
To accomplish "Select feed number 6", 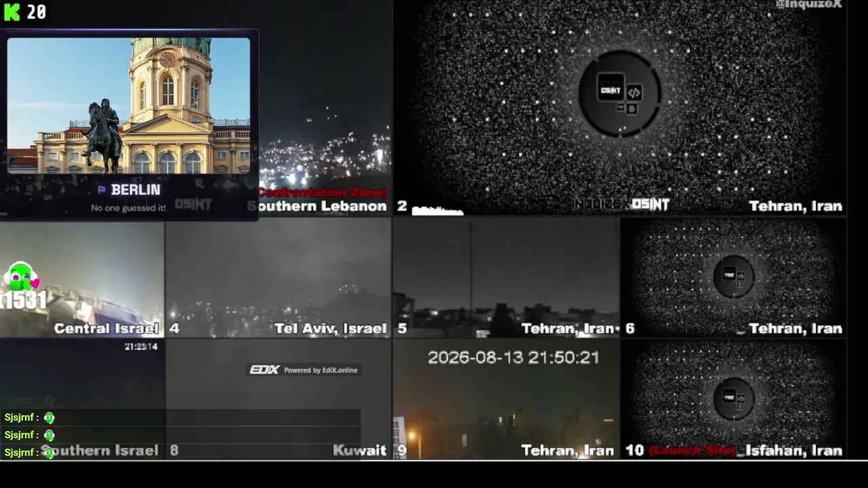I will click(x=630, y=329).
